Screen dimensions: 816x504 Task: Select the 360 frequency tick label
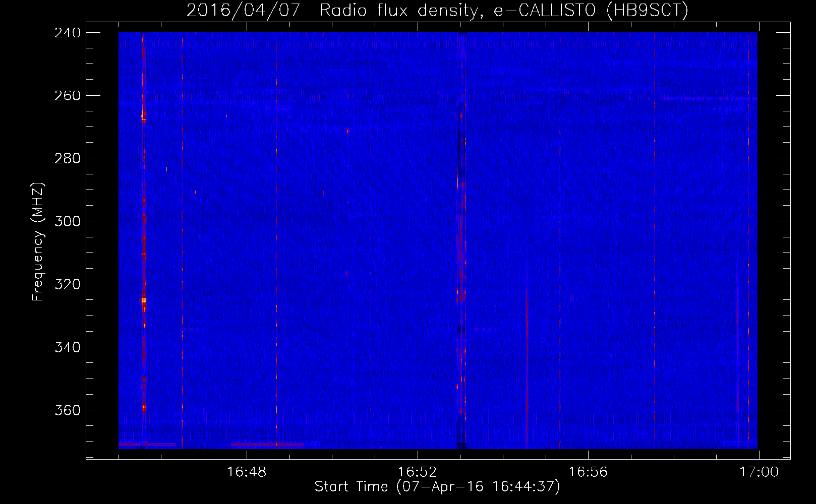point(67,410)
